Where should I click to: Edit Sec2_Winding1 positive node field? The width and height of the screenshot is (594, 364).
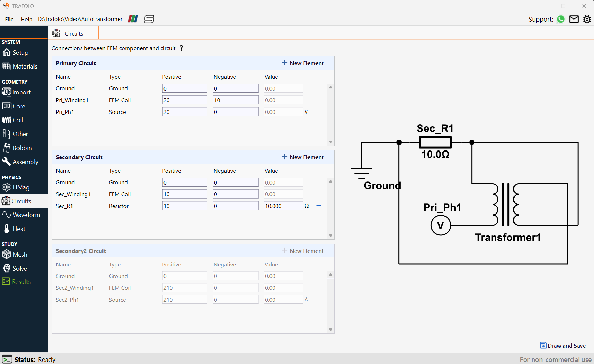click(x=185, y=288)
